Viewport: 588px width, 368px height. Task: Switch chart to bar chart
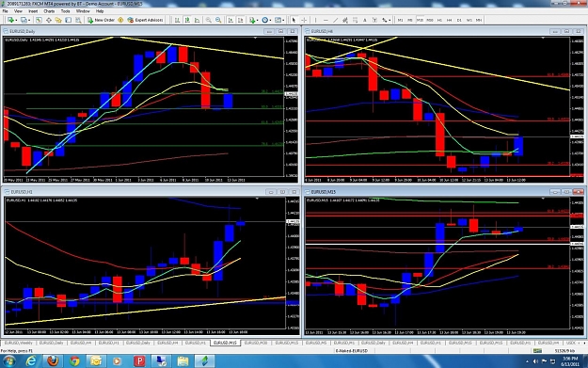pos(177,20)
